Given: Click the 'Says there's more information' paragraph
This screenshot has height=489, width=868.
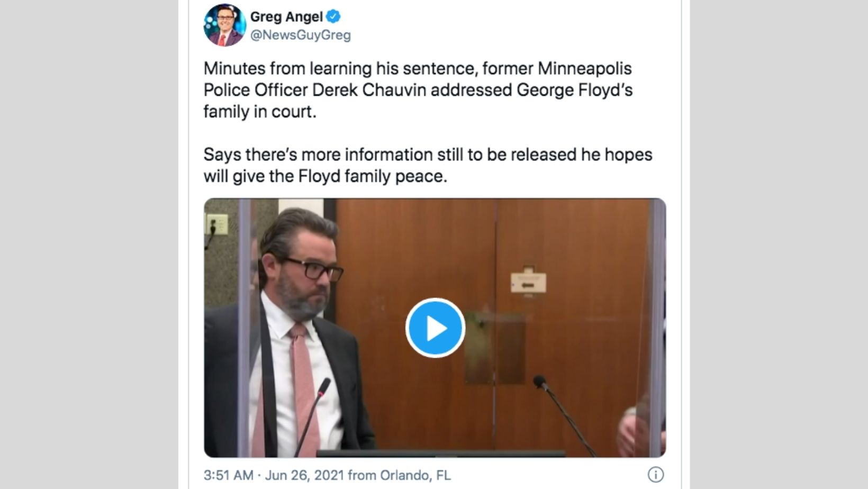Looking at the screenshot, I should (x=428, y=165).
